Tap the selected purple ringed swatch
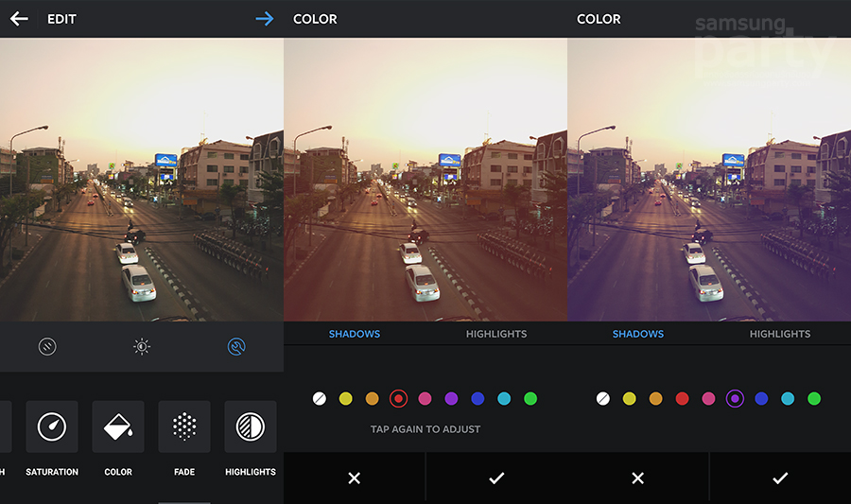Viewport: 851px width, 504px height. tap(735, 399)
